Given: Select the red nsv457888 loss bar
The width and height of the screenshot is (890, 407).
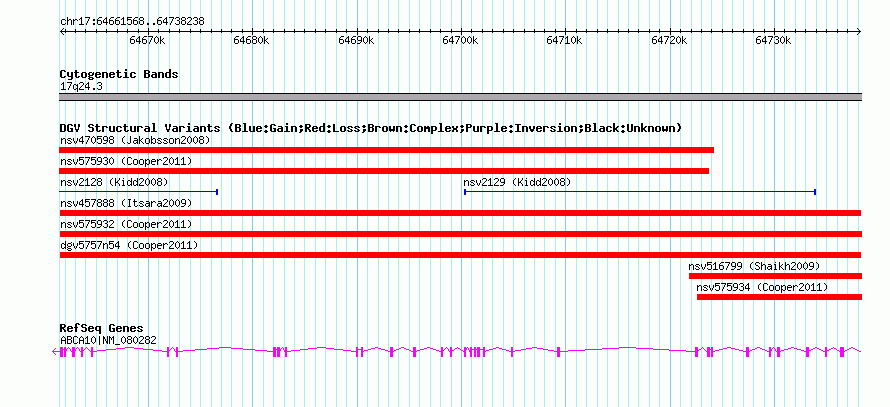Looking at the screenshot, I should (460, 213).
